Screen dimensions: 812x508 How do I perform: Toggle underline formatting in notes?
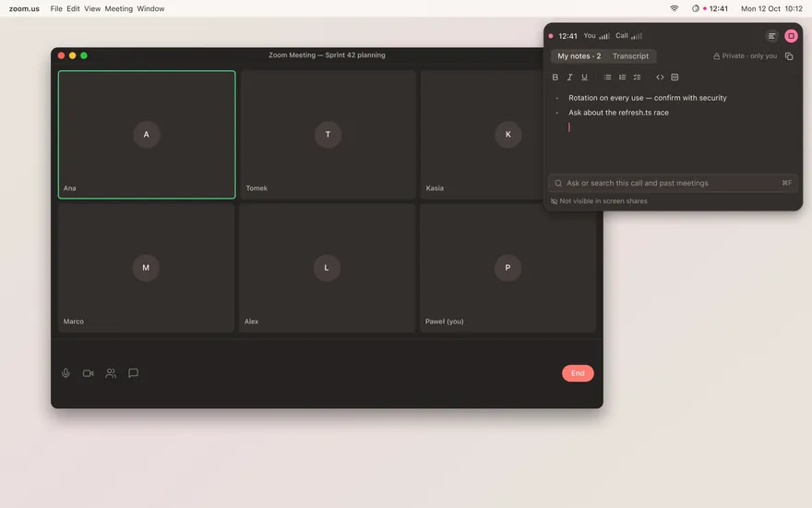pyautogui.click(x=584, y=78)
